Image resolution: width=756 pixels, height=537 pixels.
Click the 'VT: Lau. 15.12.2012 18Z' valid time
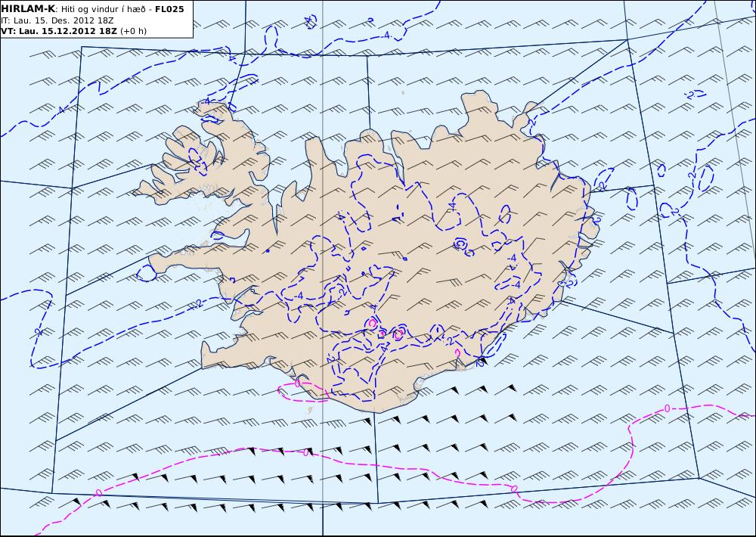coord(59,31)
